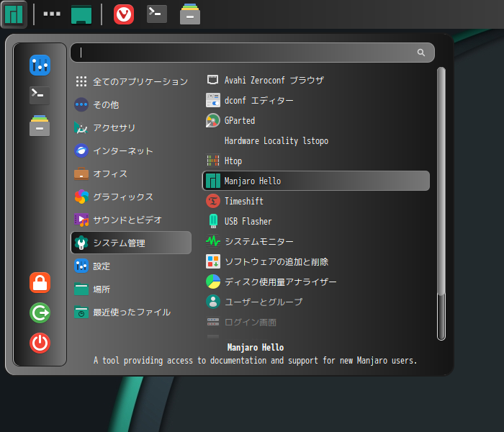Launch ディスク使用量アナライザー
Image resolution: width=504 pixels, height=432 pixels.
pos(316,282)
